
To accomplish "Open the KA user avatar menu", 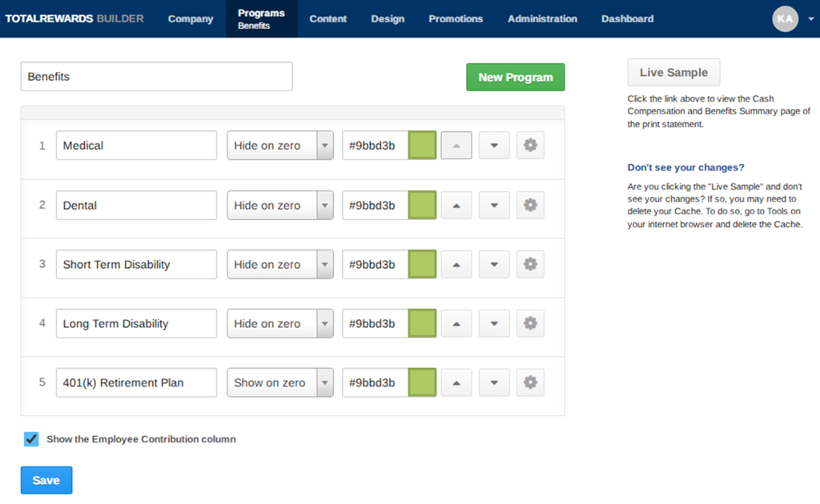I will pyautogui.click(x=785, y=19).
